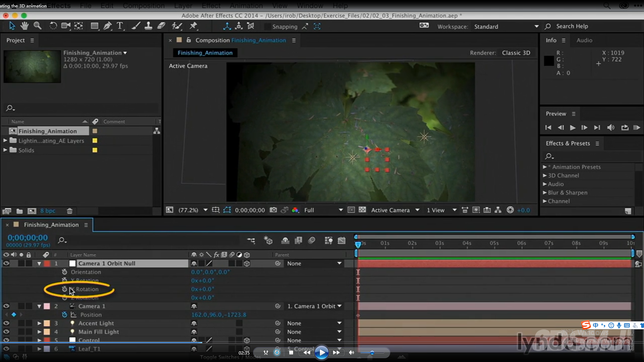Open the Preview panel menu

[573, 114]
